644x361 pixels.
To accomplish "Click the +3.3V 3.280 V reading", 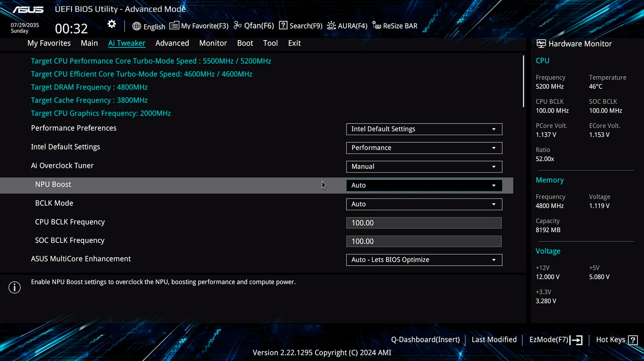I will click(546, 301).
